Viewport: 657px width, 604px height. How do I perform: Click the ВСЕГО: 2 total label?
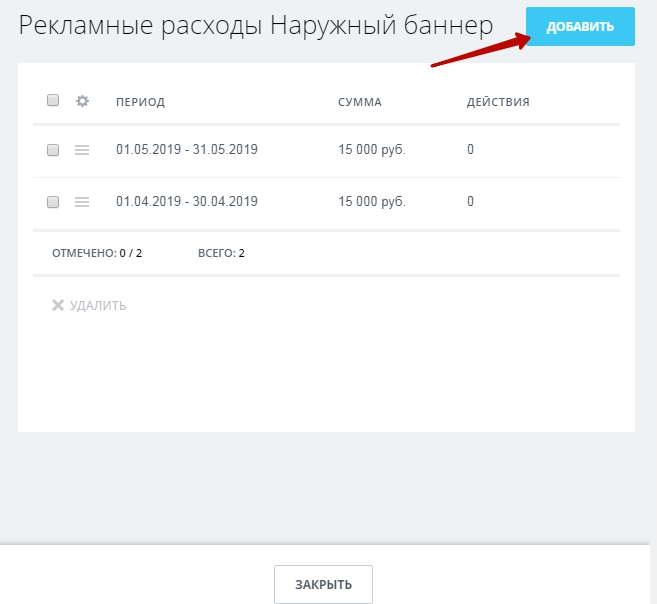(x=221, y=253)
